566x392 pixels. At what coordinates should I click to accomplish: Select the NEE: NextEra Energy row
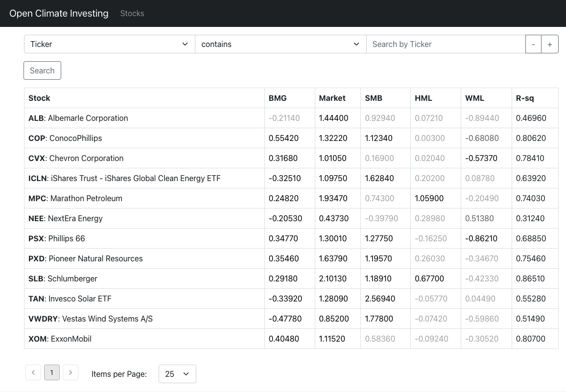pyautogui.click(x=291, y=218)
